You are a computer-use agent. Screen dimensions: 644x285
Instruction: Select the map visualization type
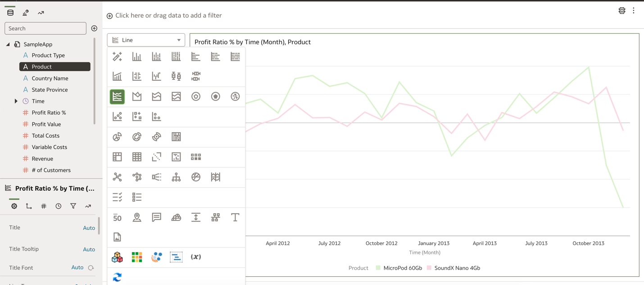pyautogui.click(x=137, y=217)
